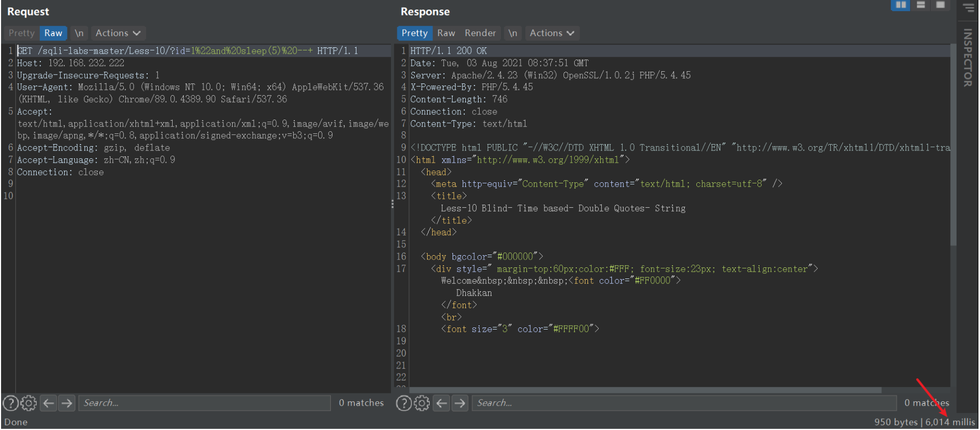
Task: Click Response horizontal scrollbar
Action: click(x=645, y=390)
